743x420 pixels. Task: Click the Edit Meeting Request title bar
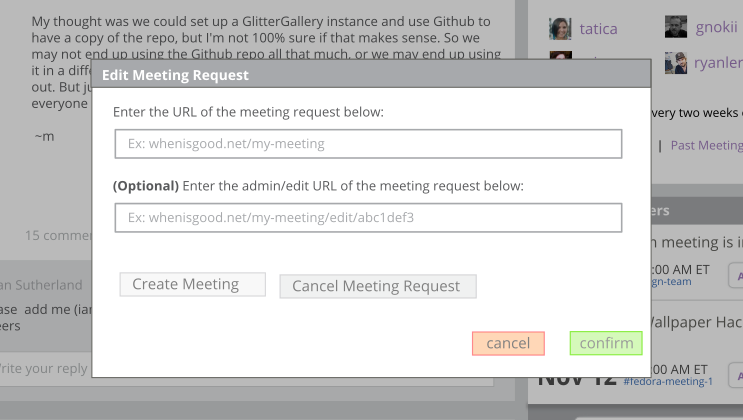point(371,75)
